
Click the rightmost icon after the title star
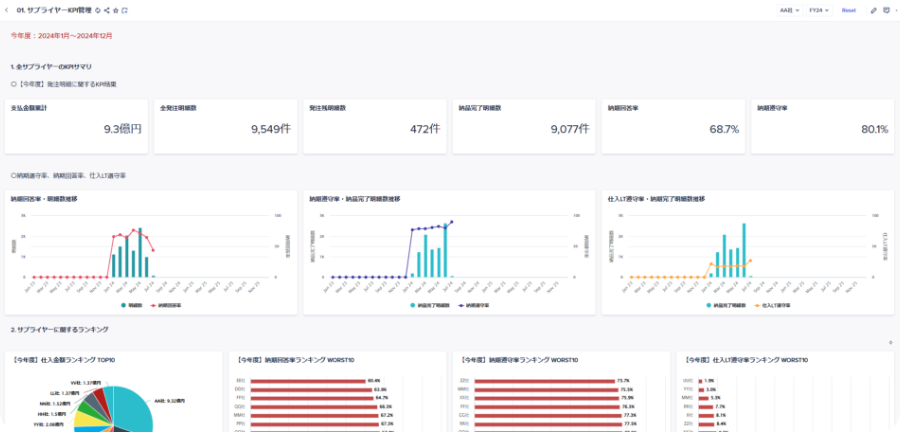tap(125, 10)
